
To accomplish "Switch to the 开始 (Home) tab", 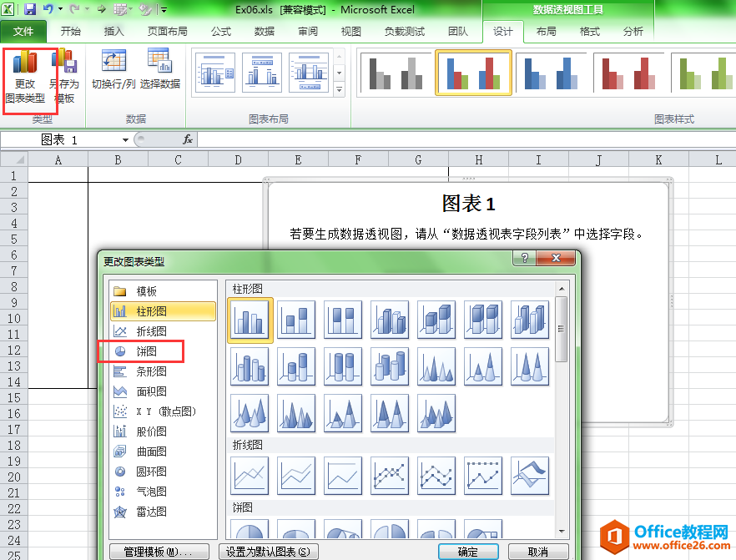I will click(70, 32).
